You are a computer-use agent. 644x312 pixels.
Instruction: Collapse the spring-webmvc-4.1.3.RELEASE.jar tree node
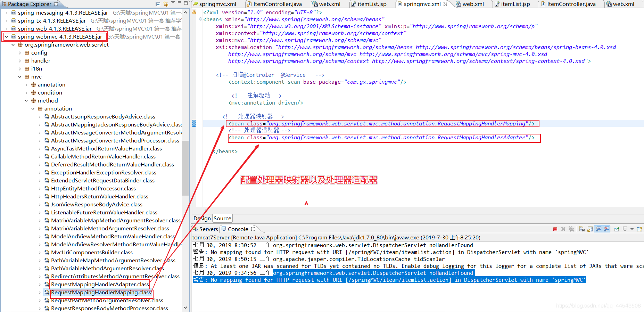[x=6, y=36]
